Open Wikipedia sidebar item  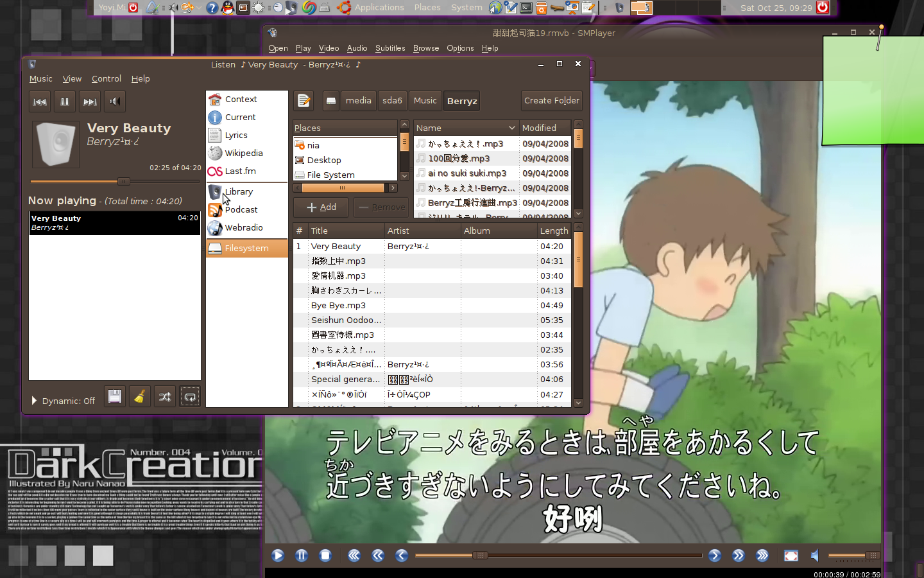[246, 153]
